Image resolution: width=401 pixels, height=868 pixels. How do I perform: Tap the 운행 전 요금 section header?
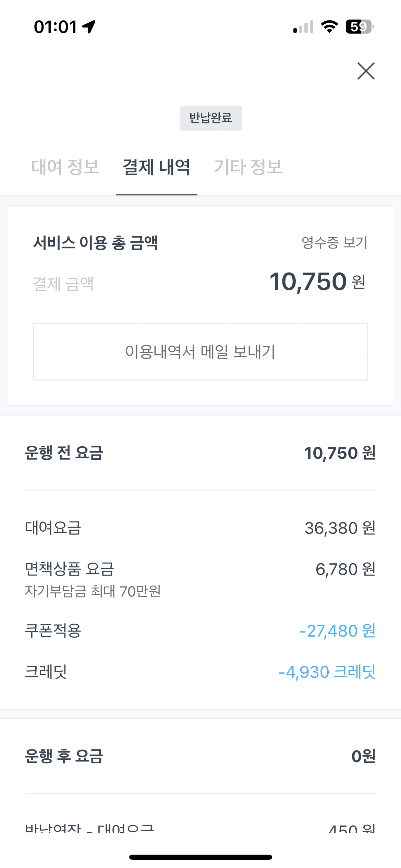[64, 453]
